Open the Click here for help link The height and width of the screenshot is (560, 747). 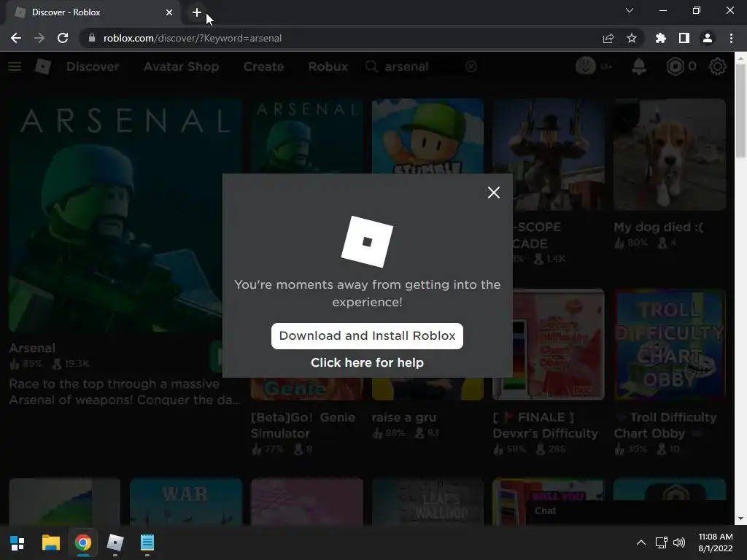tap(367, 362)
